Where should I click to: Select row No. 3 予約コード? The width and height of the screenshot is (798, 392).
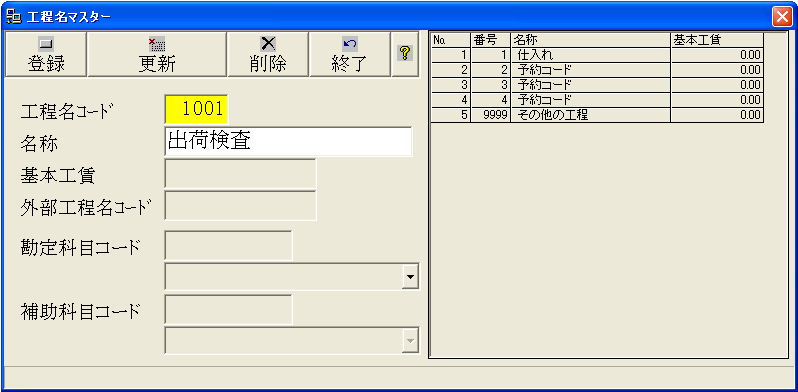point(597,85)
